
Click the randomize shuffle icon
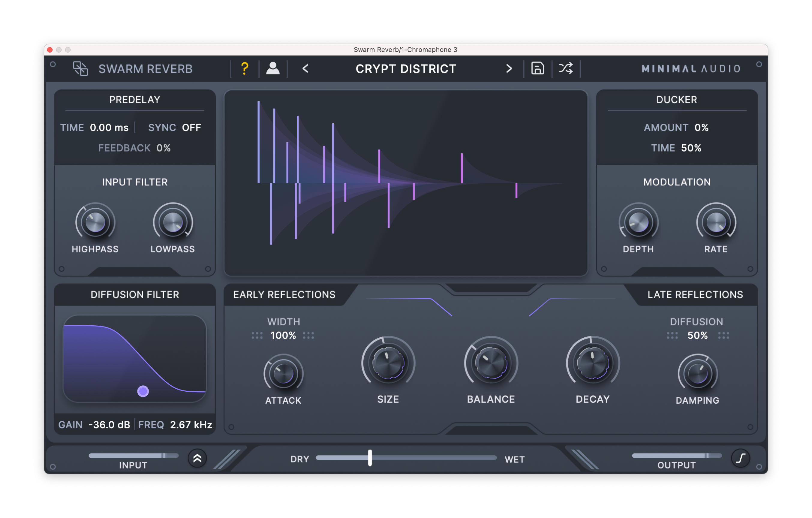point(566,68)
